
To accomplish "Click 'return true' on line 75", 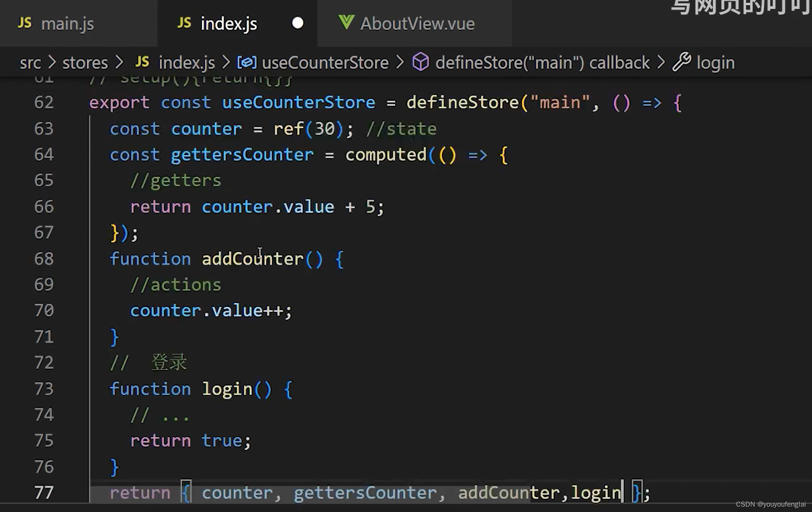I will pyautogui.click(x=186, y=441).
